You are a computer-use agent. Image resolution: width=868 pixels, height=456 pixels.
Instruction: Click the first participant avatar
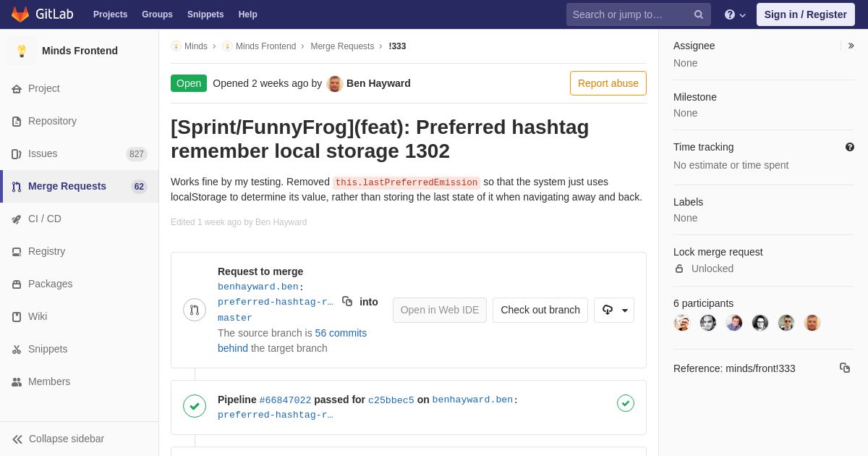(x=682, y=323)
